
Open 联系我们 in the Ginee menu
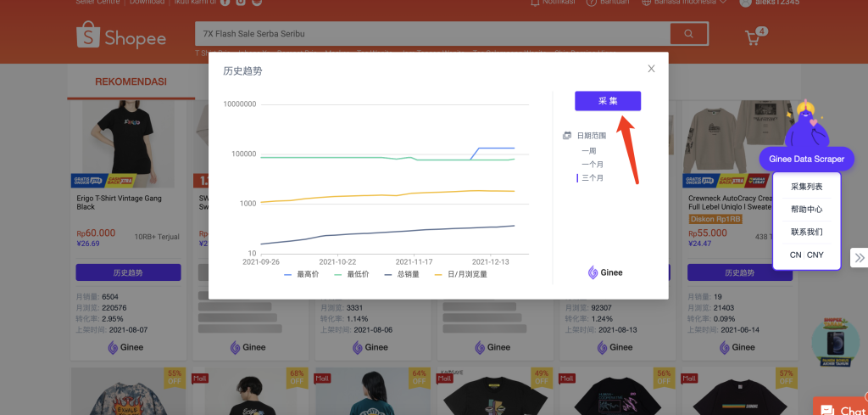tap(807, 233)
